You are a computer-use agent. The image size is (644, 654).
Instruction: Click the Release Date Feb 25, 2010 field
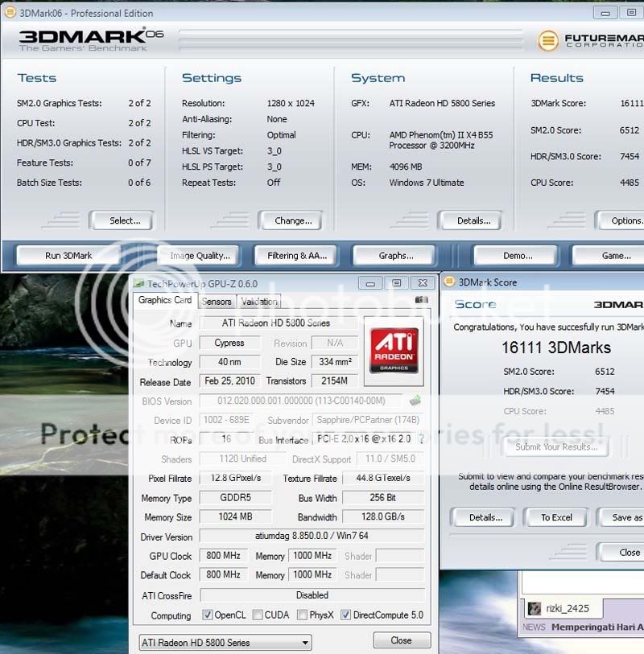pos(230,380)
